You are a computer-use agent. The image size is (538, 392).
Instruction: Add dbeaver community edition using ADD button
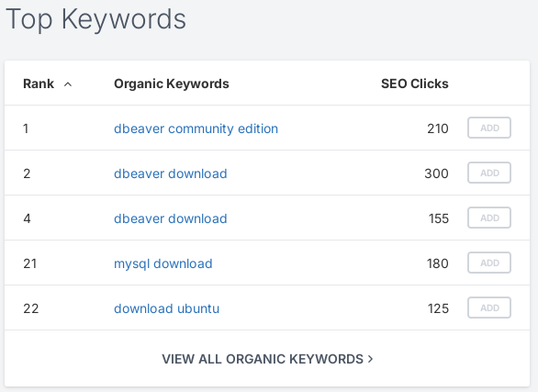[x=489, y=128]
